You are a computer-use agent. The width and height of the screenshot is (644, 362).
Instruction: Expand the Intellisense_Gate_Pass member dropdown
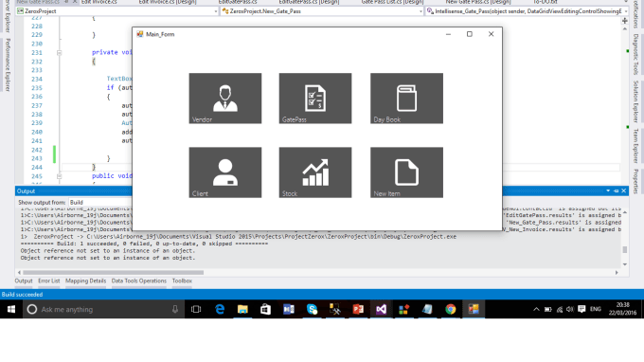tap(626, 11)
